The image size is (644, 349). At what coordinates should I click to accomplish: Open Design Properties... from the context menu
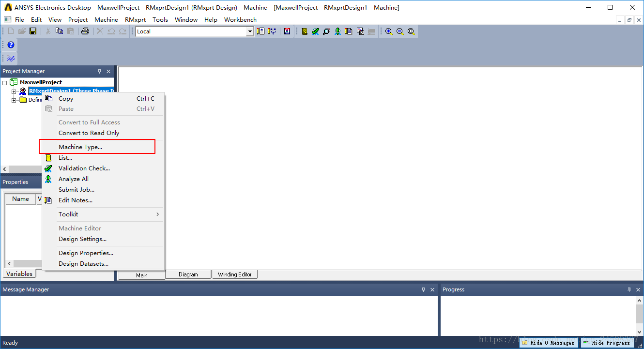pos(103,253)
